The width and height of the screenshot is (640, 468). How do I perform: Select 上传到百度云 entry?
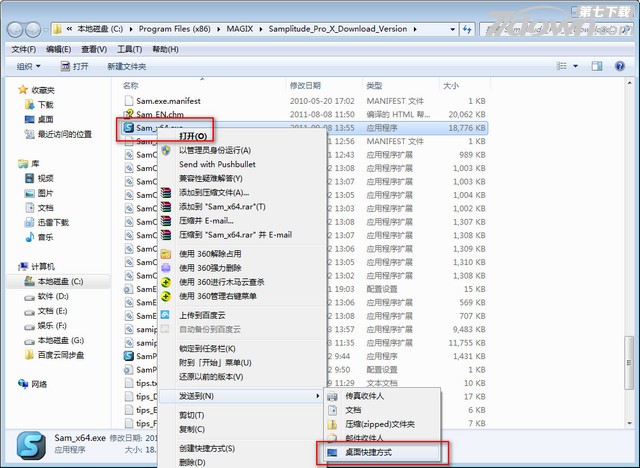point(242,315)
